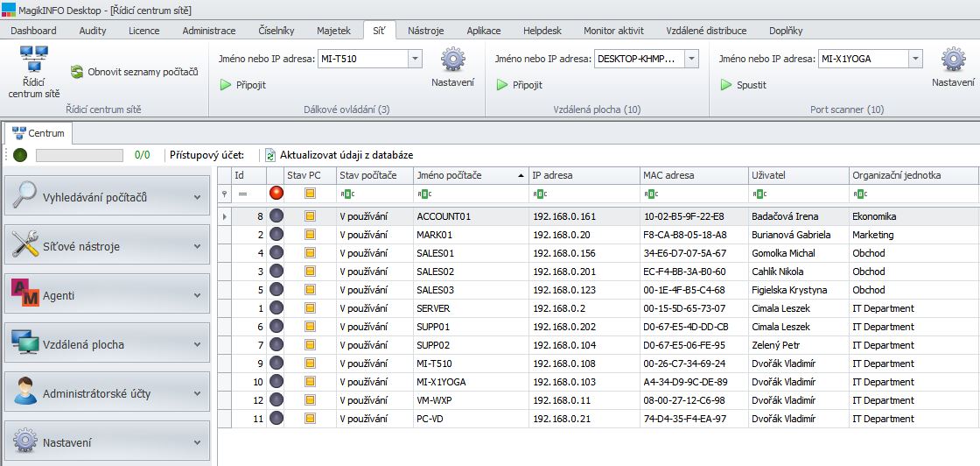980x466 pixels.
Task: Expand the Vyhledávání počítačů panel
Action: click(x=198, y=198)
